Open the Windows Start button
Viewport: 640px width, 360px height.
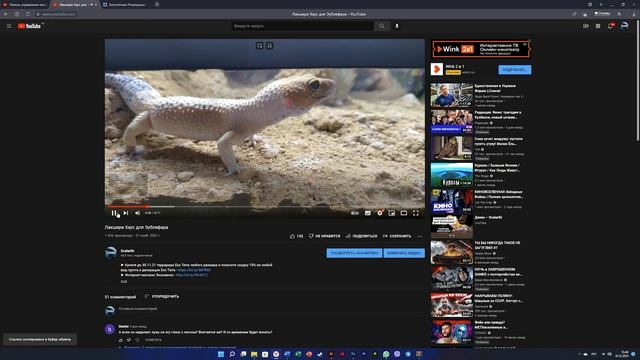coord(221,354)
